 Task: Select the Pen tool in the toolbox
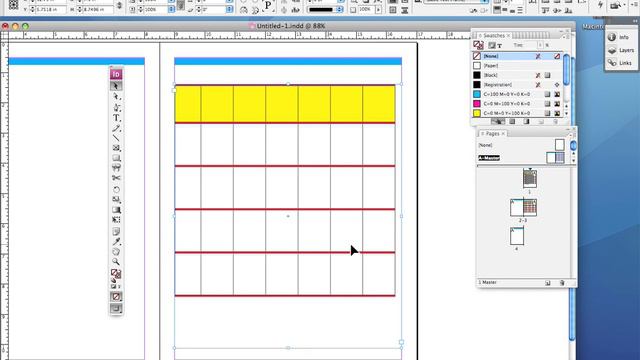tap(116, 107)
